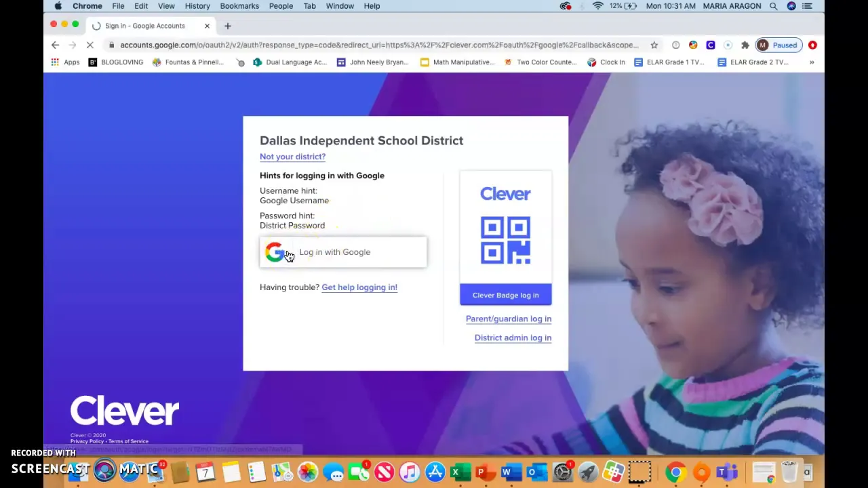Viewport: 868px width, 488px height.
Task: Click Log in with Google button
Action: click(x=343, y=252)
